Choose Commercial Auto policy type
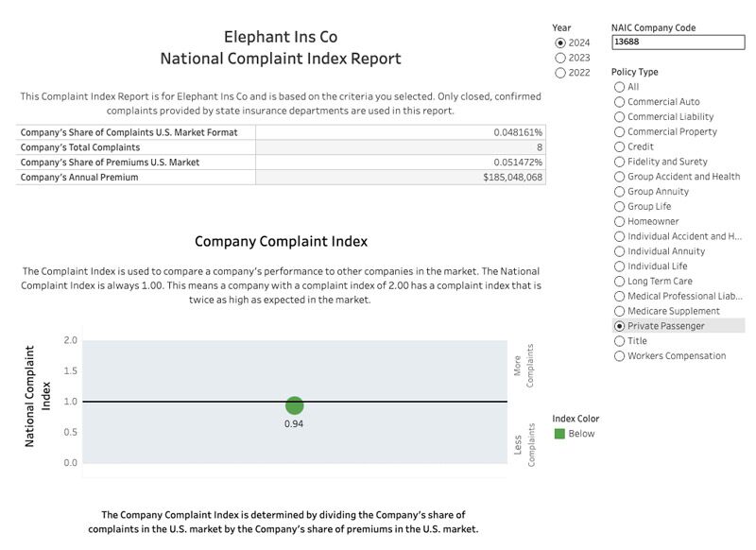This screenshot has width=756, height=550. point(620,102)
